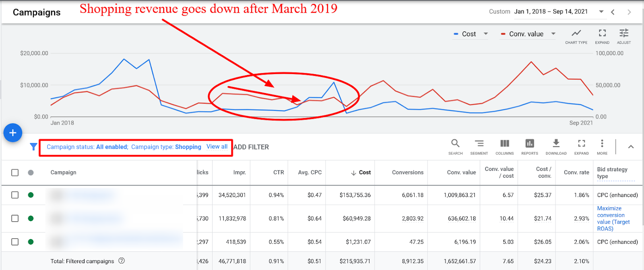Viewport: 644px width, 270px height.
Task: Toggle the select-all checkbox in table header
Action: 15,172
